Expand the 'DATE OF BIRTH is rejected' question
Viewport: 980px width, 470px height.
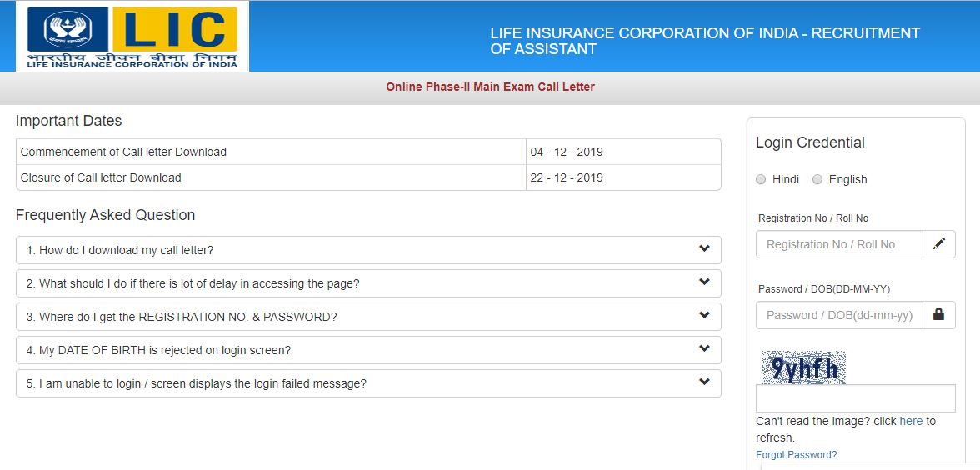pyautogui.click(x=704, y=349)
